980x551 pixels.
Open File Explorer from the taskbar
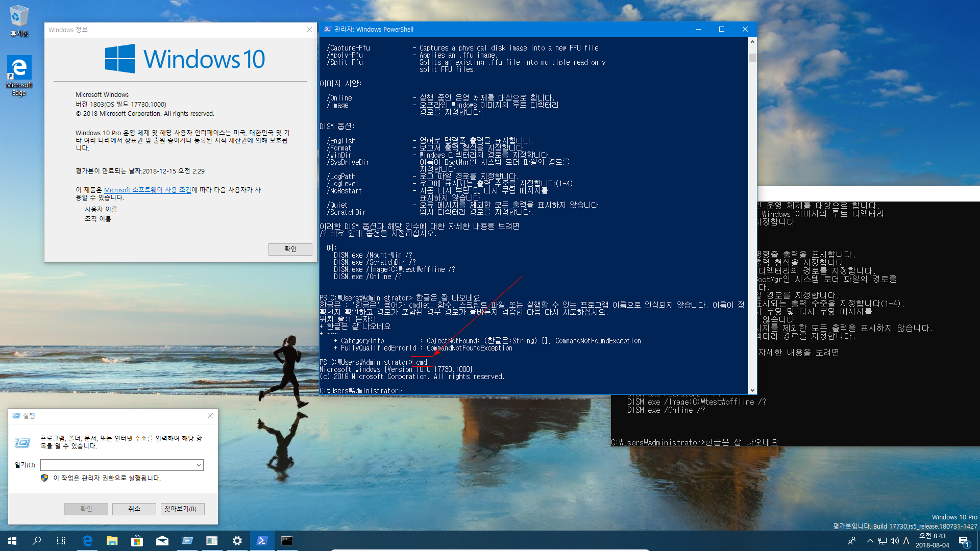112,541
